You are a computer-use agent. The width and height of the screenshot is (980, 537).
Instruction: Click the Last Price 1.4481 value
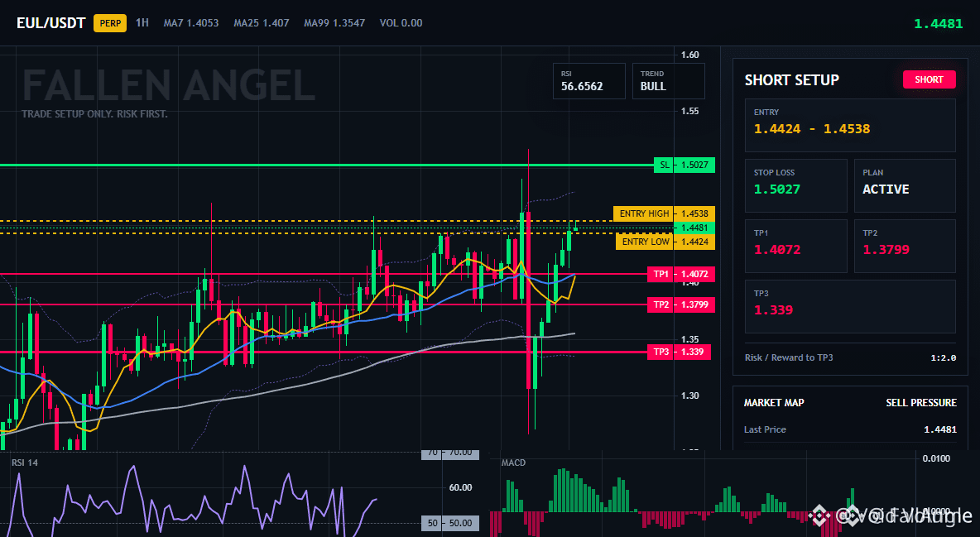(x=940, y=429)
